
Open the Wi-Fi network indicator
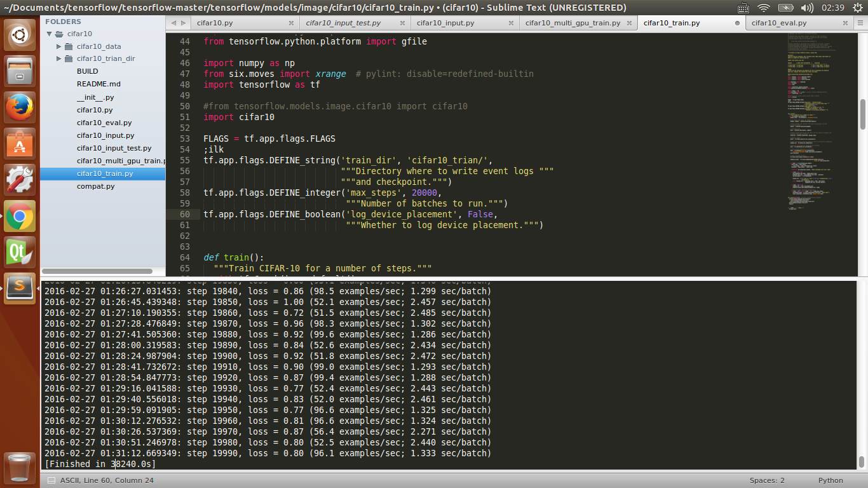coord(764,8)
